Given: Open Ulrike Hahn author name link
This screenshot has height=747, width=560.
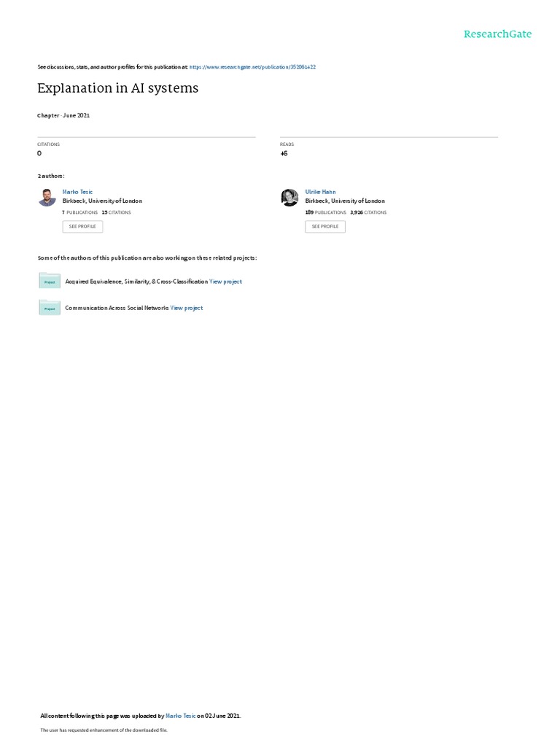Looking at the screenshot, I should click(x=320, y=192).
